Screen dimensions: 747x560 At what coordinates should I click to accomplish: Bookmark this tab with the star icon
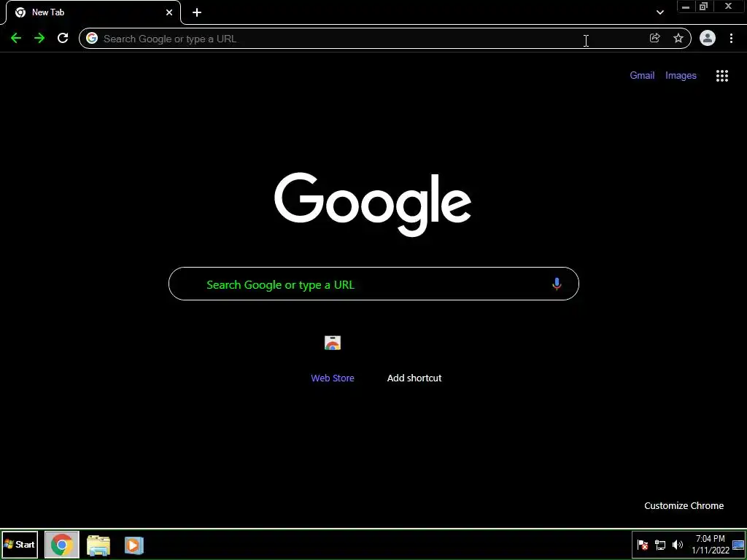(678, 38)
